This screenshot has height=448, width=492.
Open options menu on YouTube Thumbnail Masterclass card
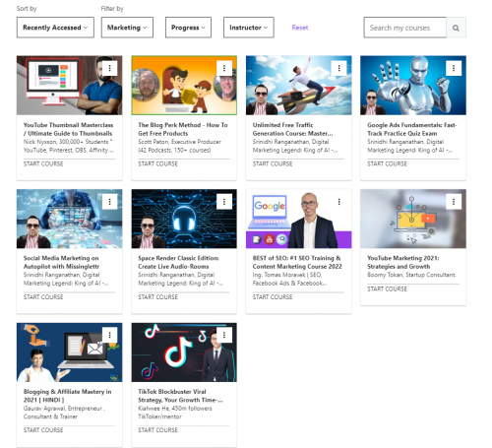(x=109, y=68)
